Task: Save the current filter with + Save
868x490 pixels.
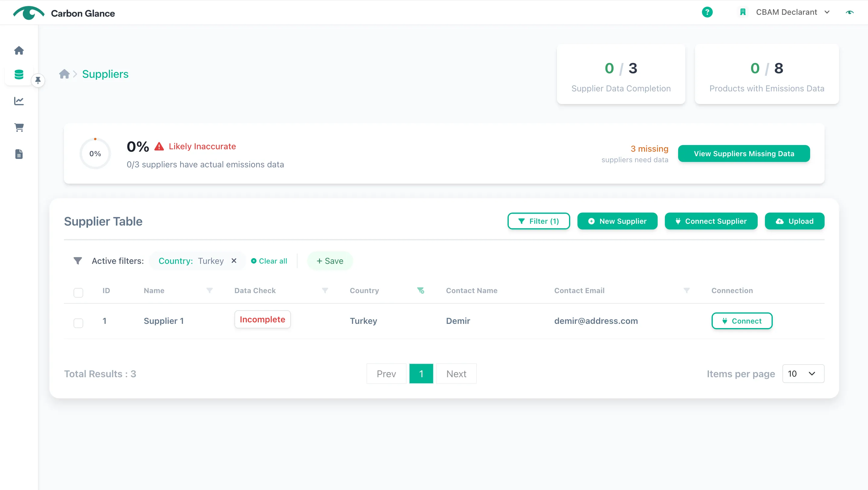Action: pos(329,261)
